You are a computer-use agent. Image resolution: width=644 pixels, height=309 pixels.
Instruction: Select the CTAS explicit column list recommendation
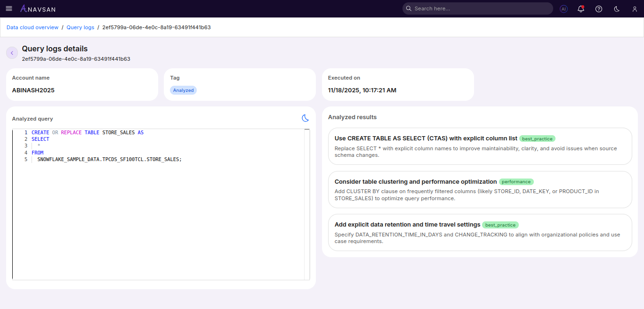click(x=480, y=146)
